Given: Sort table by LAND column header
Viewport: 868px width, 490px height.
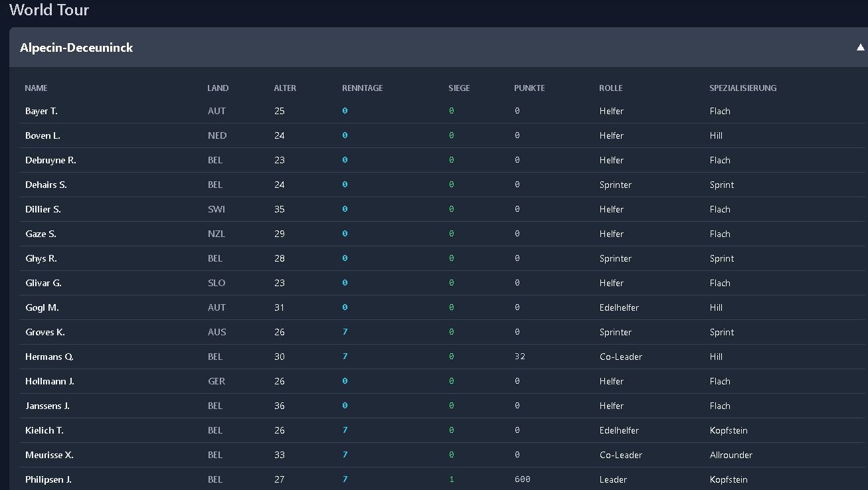Looking at the screenshot, I should pos(218,88).
